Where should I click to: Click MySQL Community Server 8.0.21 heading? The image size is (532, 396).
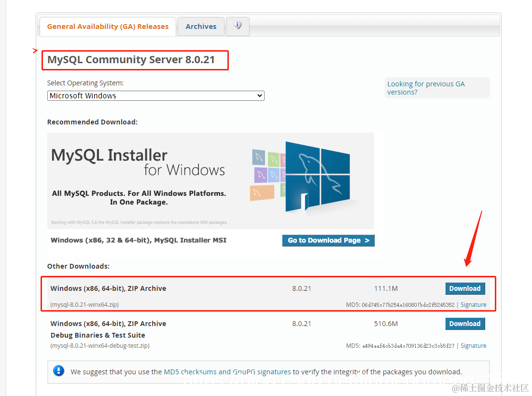[131, 60]
